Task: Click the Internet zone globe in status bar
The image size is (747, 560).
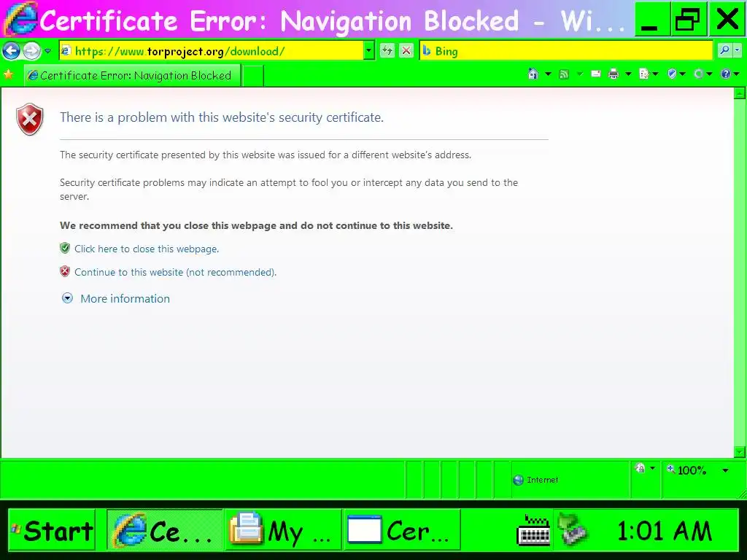Action: point(518,480)
